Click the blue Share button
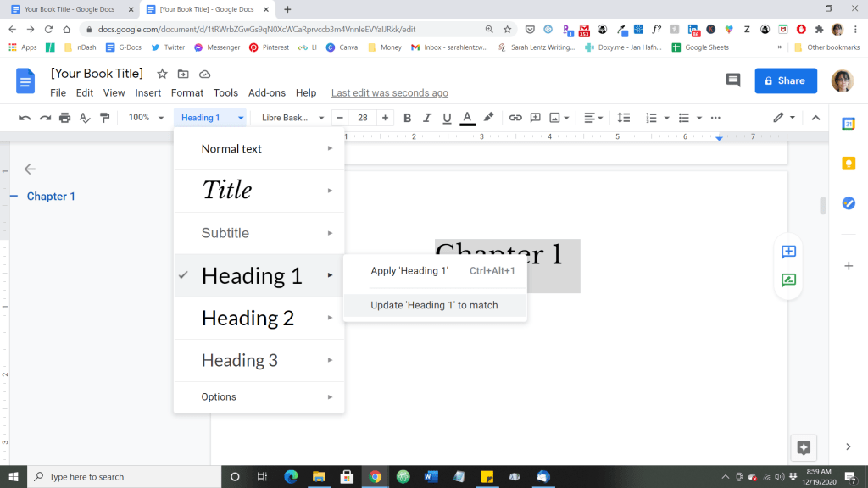 [785, 80]
